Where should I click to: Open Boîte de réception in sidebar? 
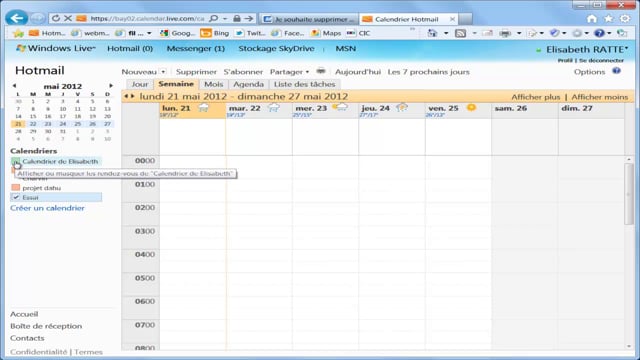pos(46,326)
